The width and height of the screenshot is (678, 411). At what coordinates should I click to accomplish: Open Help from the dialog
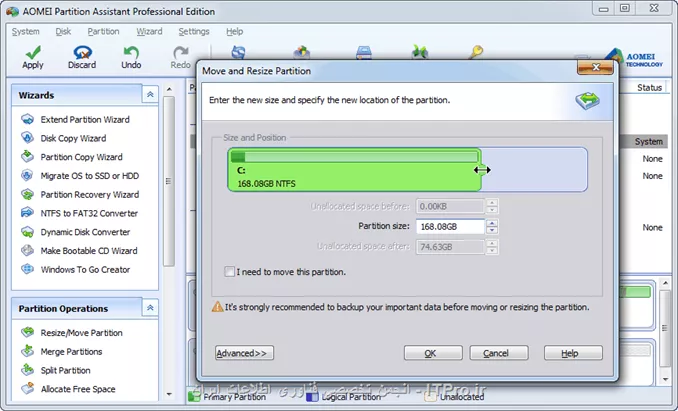[x=573, y=353]
